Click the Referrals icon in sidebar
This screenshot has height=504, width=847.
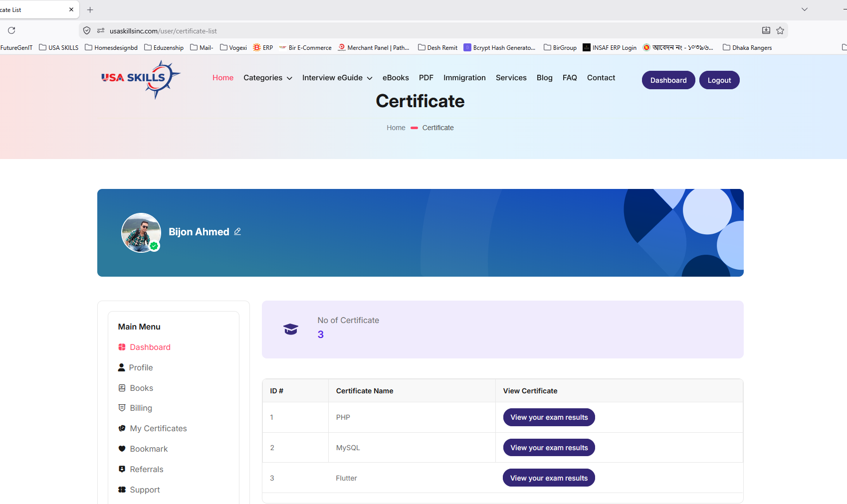[x=122, y=469]
